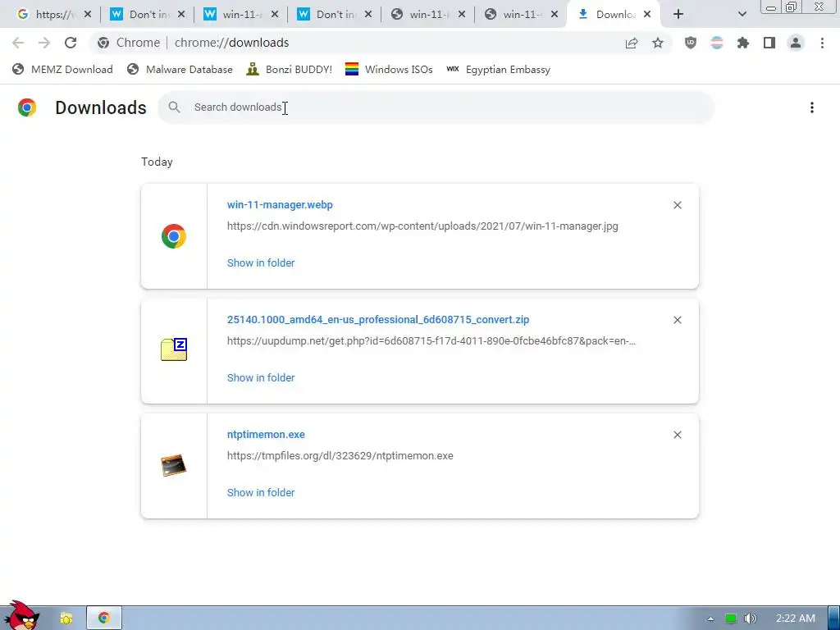Open win-11-manager.webp file link
This screenshot has width=840, height=630.
click(x=280, y=204)
